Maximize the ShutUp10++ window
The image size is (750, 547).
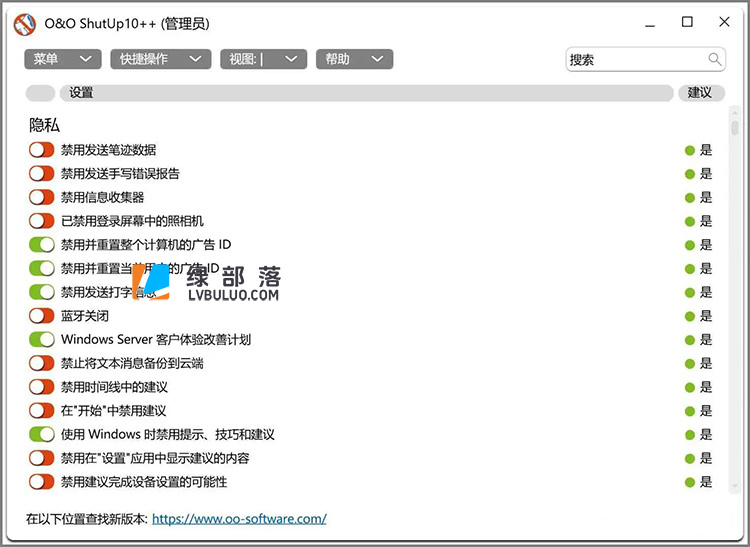(x=687, y=22)
